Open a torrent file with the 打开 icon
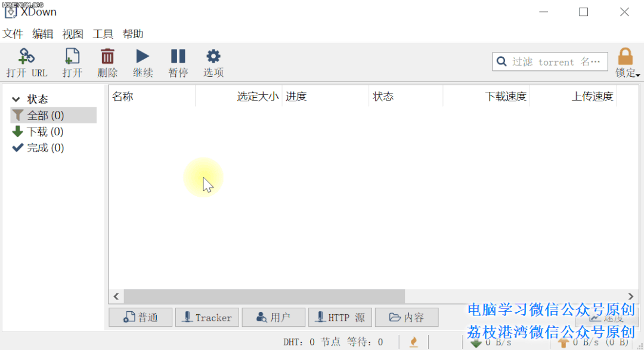644x350 pixels. (x=72, y=56)
